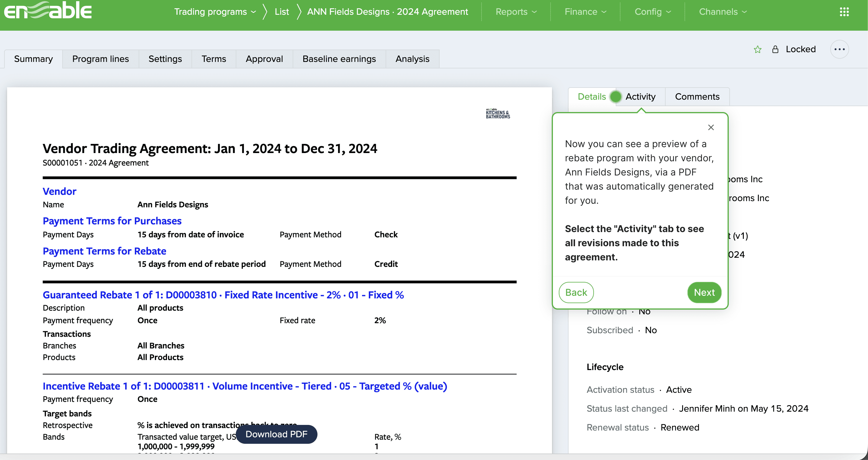The width and height of the screenshot is (868, 460).
Task: Select the Summary tab
Action: pyautogui.click(x=33, y=59)
